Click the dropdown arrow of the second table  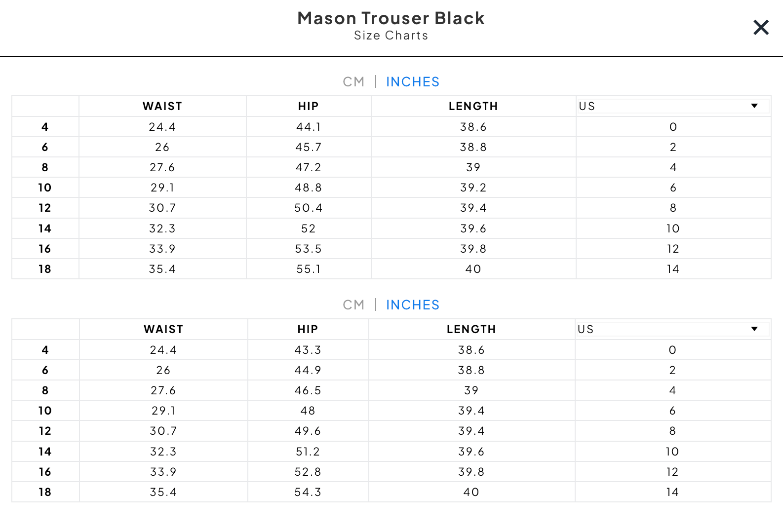(754, 329)
